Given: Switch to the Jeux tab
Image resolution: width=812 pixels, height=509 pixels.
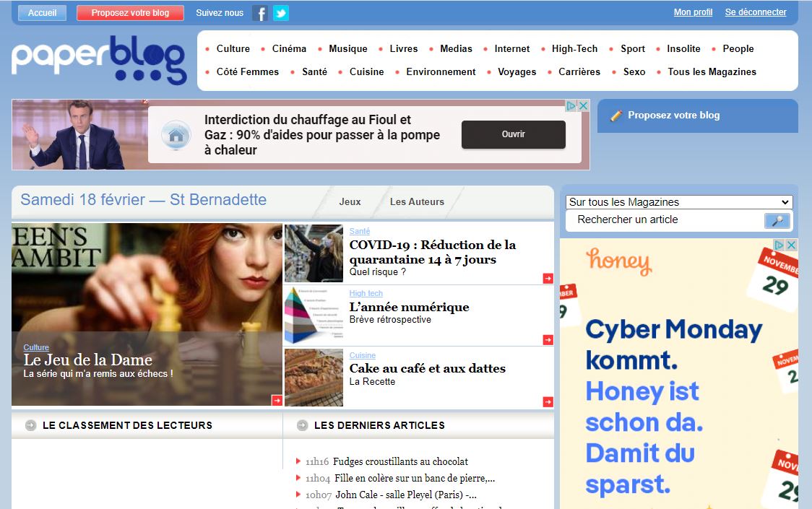Looking at the screenshot, I should [350, 202].
